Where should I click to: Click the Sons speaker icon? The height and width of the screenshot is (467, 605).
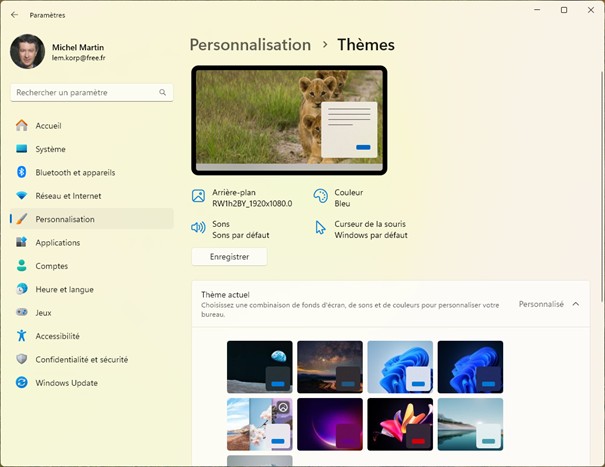click(198, 227)
